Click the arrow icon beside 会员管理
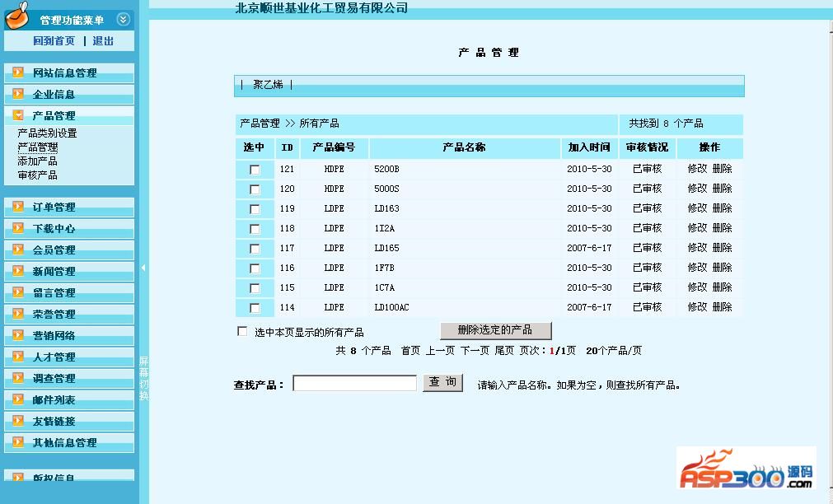Screen dimensions: 833x504 pos(18,249)
